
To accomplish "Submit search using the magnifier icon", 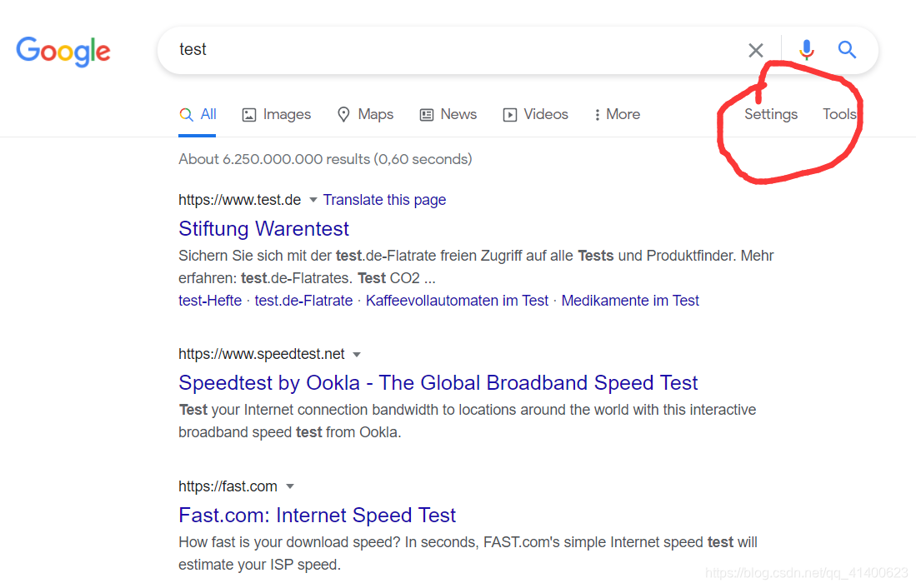I will 847,50.
